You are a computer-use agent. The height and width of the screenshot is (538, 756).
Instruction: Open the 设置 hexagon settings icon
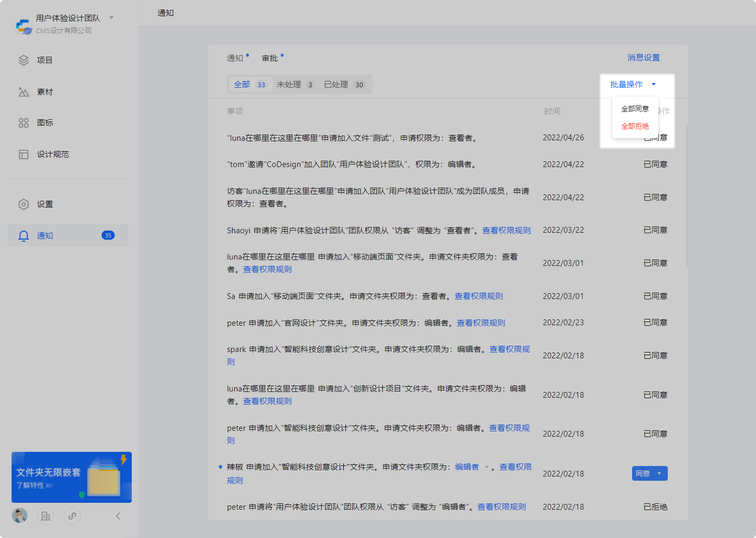point(24,204)
